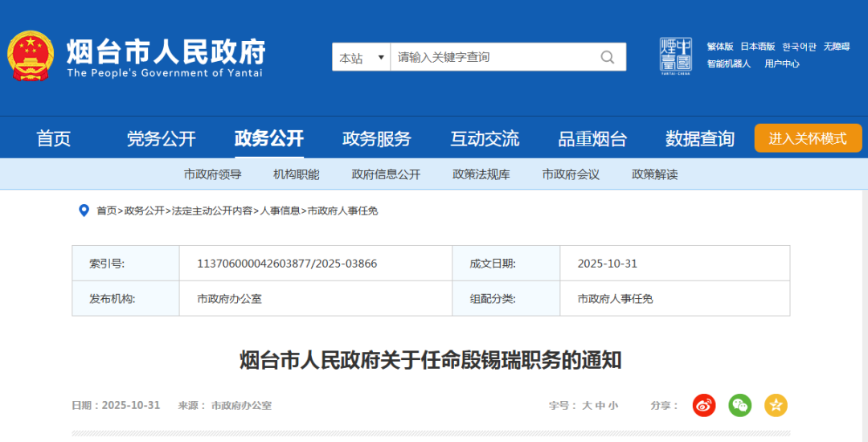This screenshot has height=442, width=868.
Task: Click 进入关怀模式 orange button
Action: pos(808,138)
